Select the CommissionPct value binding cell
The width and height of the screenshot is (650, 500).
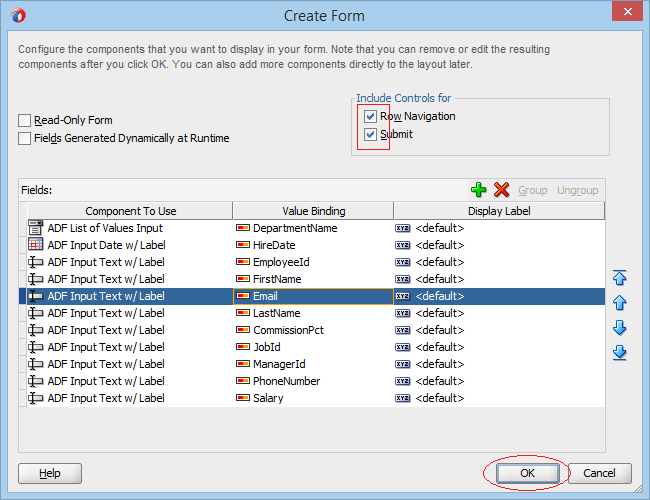click(313, 330)
